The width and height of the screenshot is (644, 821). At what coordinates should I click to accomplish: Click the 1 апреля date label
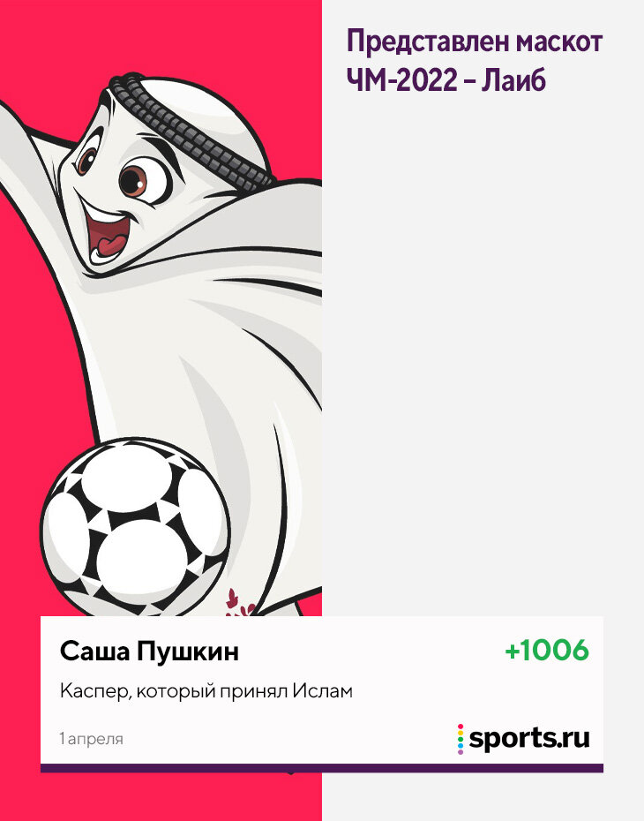(x=92, y=739)
